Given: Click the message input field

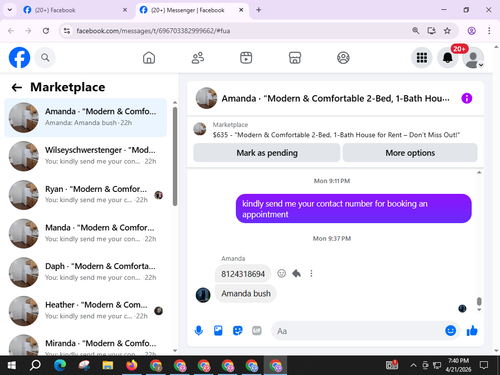Looking at the screenshot, I should pos(357,331).
